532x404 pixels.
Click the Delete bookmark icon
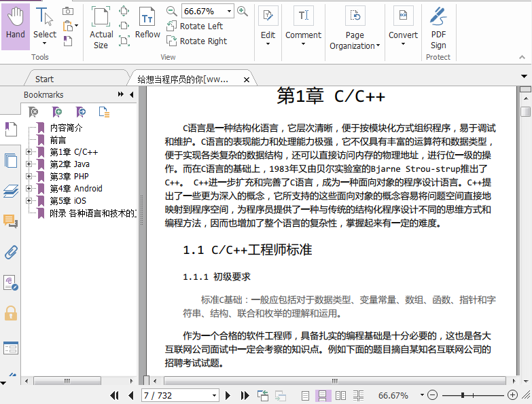(33, 112)
